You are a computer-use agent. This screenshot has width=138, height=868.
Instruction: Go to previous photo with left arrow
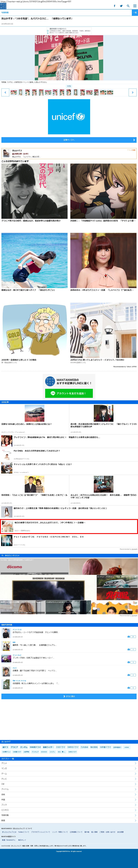(x=5, y=92)
